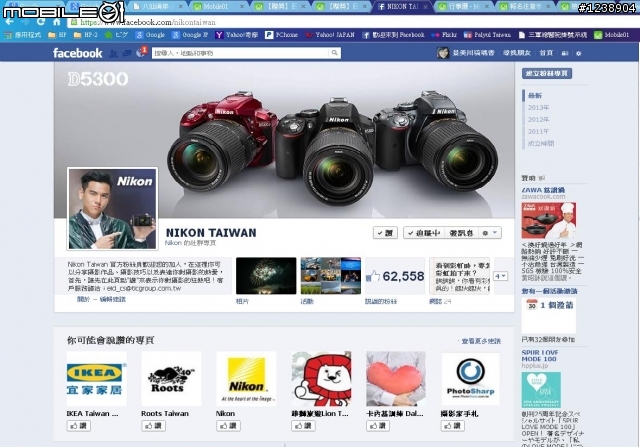Image resolution: width=640 pixels, height=447 pixels.
Task: Click the calendar icon beside 1 個邀請
Action: [531, 305]
